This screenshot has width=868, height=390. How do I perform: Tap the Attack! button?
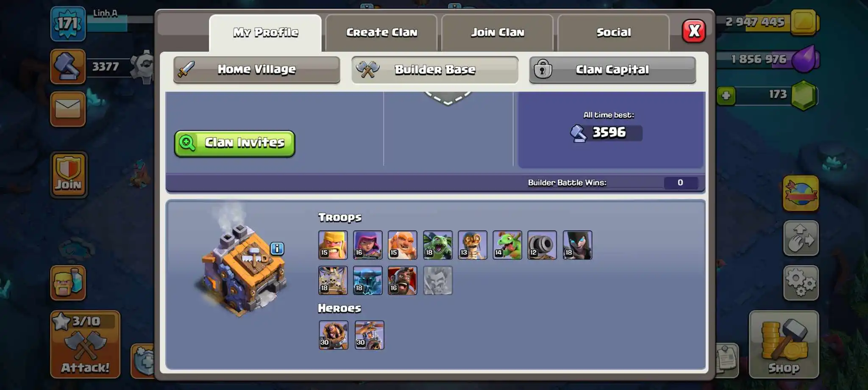pyautogui.click(x=85, y=344)
